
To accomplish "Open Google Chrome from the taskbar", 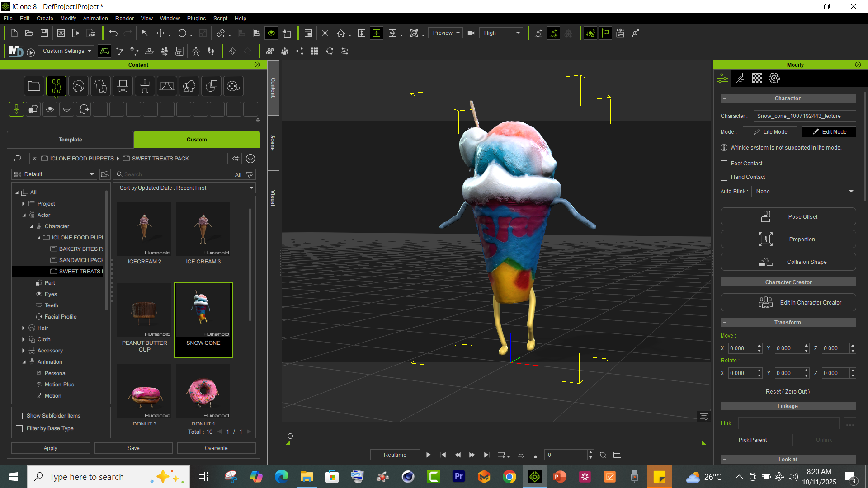I will (x=509, y=477).
